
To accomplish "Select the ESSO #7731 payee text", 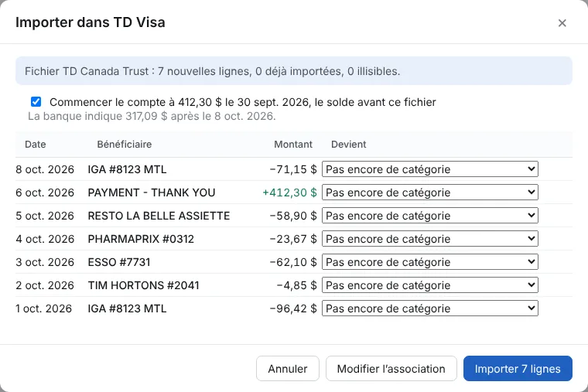I will pos(119,262).
